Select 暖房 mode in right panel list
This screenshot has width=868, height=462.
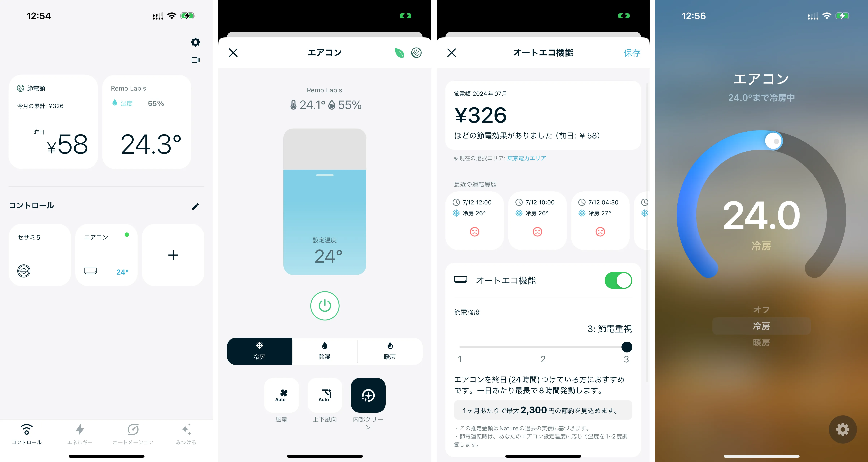coord(761,343)
